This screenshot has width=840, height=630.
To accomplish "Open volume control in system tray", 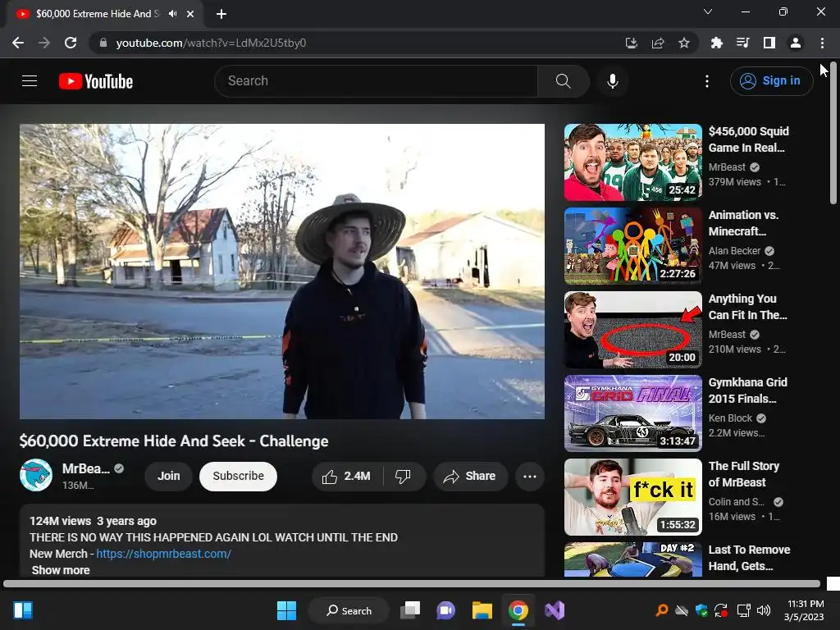I will [x=764, y=610].
